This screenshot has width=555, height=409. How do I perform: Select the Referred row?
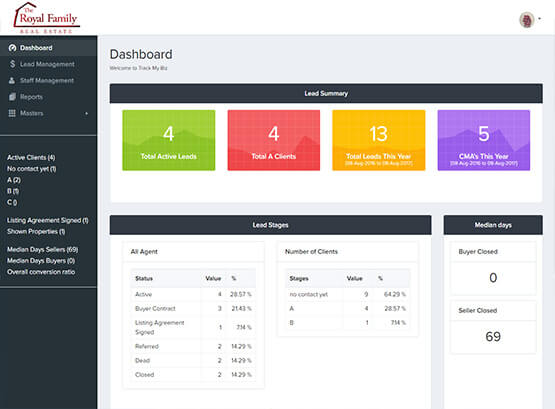point(193,346)
